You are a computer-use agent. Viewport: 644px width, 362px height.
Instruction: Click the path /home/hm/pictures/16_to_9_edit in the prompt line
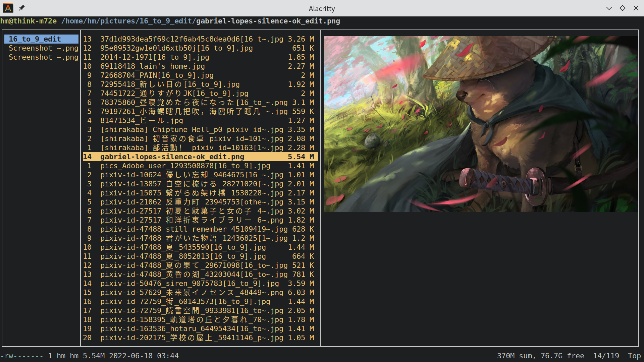(127, 21)
